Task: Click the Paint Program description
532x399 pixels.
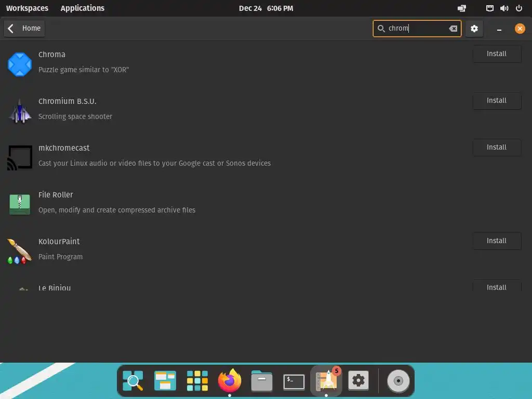Action: click(60, 257)
